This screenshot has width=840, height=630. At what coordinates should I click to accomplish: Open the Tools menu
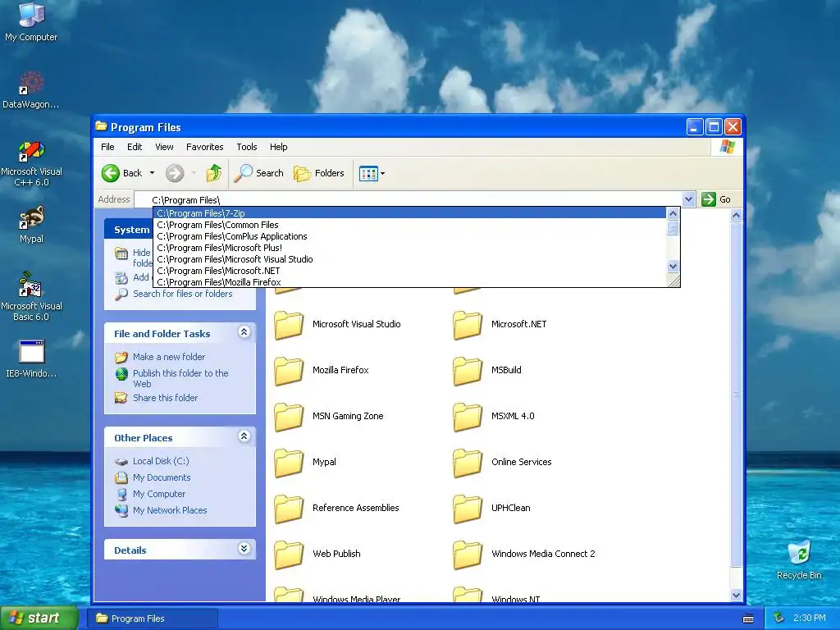(246, 147)
